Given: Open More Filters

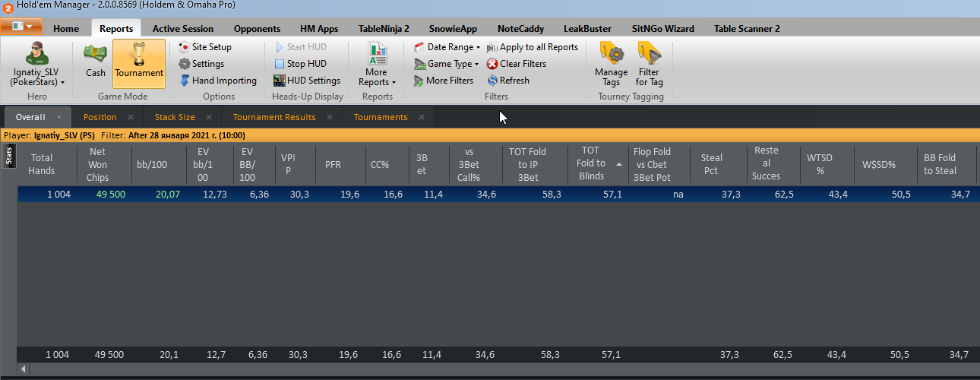Looking at the screenshot, I should (444, 81).
